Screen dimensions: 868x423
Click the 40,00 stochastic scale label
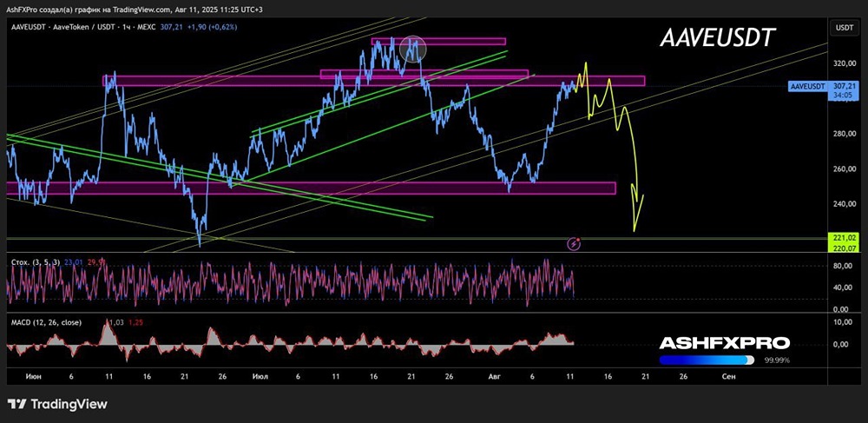842,288
